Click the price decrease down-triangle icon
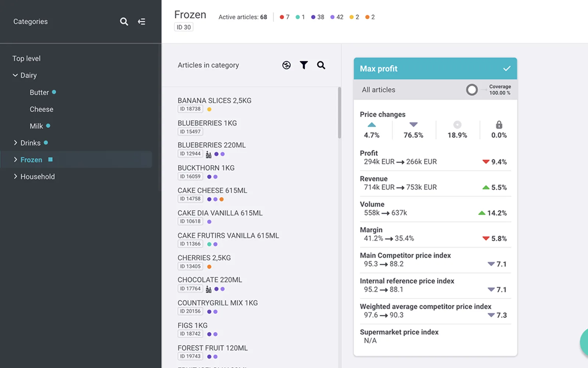588x368 pixels. (413, 125)
